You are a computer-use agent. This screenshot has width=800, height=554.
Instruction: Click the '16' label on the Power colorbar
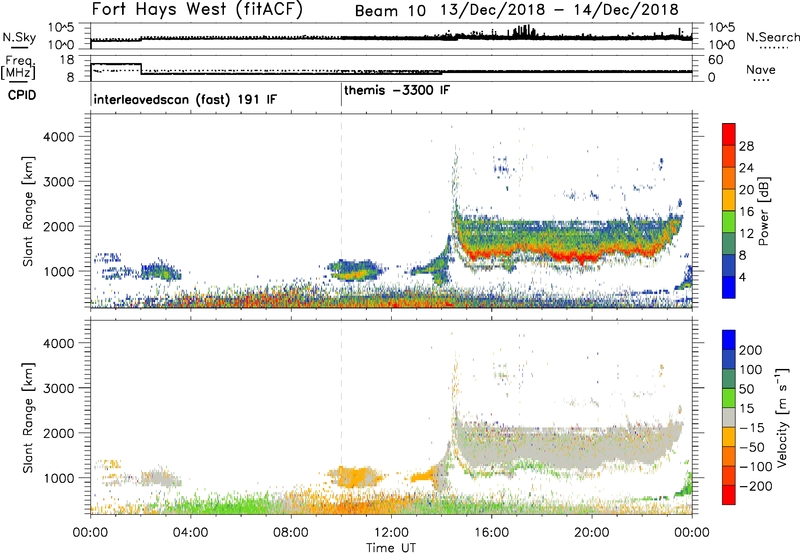(x=746, y=212)
